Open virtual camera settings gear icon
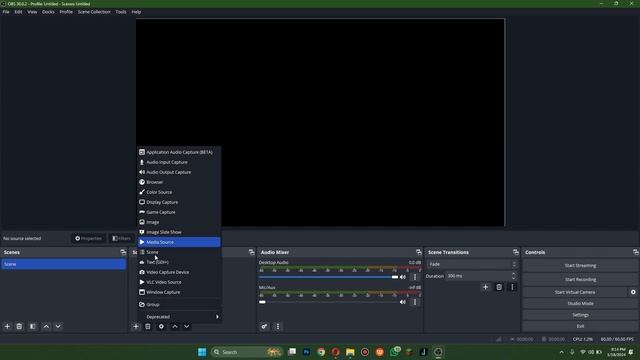This screenshot has height=360, width=640. pyautogui.click(x=633, y=292)
